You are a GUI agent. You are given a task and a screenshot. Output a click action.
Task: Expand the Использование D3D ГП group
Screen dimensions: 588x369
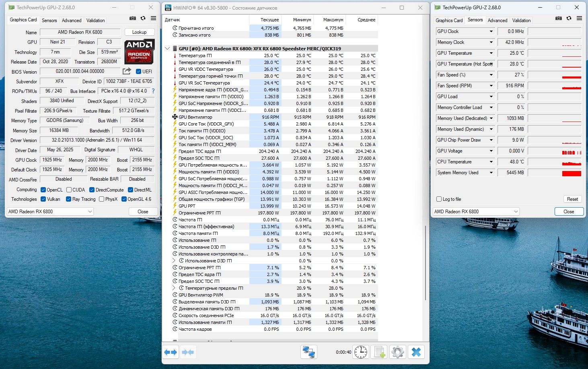[x=174, y=261]
